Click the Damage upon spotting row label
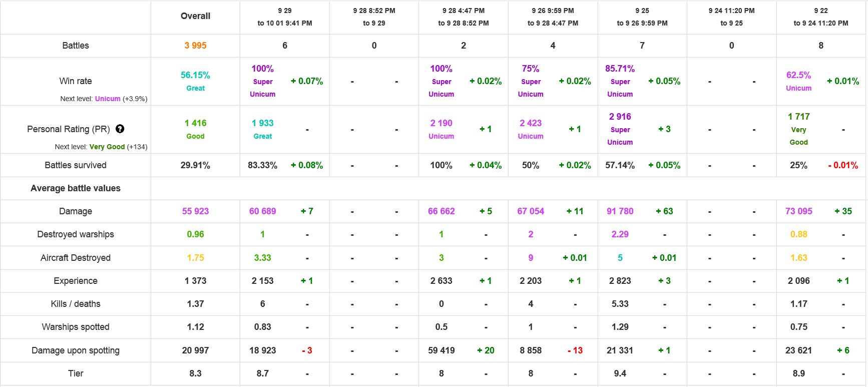 click(76, 350)
